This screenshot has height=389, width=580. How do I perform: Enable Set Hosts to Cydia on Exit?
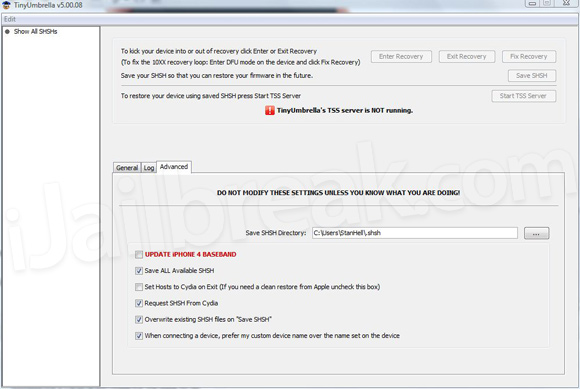[139, 287]
